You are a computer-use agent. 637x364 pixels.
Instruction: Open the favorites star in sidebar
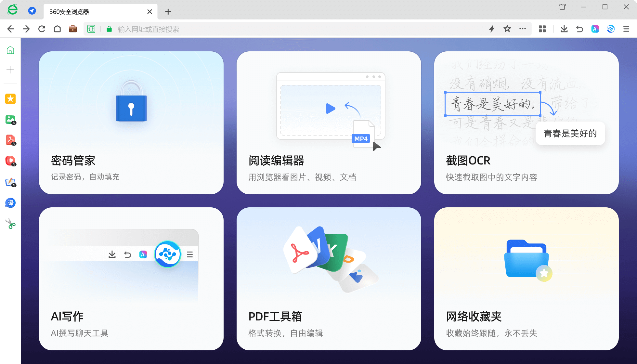pyautogui.click(x=10, y=98)
